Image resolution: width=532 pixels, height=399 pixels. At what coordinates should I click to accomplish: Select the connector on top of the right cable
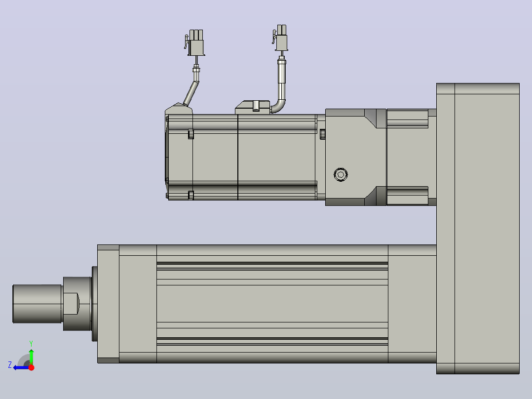[x=280, y=38]
